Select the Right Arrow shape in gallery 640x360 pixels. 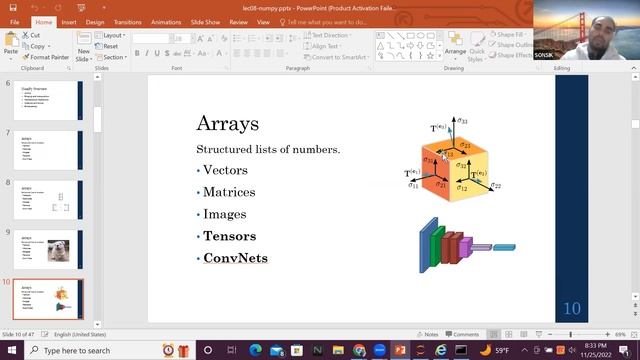(x=410, y=46)
